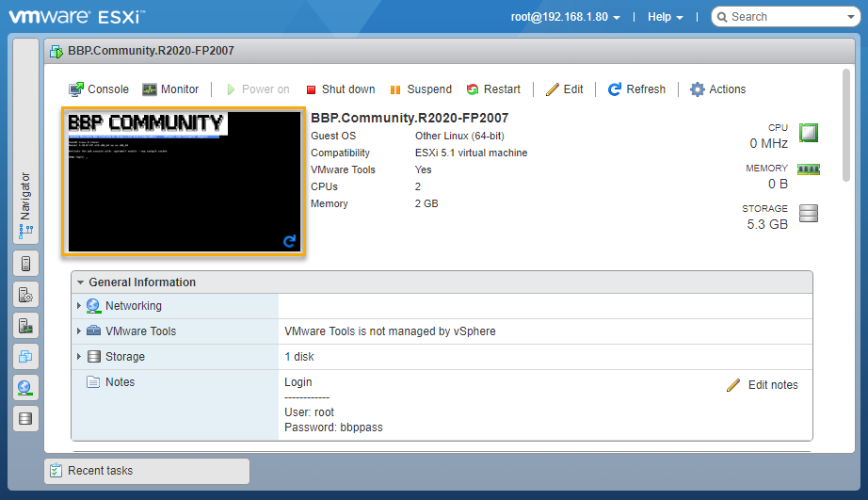The image size is (868, 500).
Task: Open the Search dropdown arrow
Action: pos(851,17)
